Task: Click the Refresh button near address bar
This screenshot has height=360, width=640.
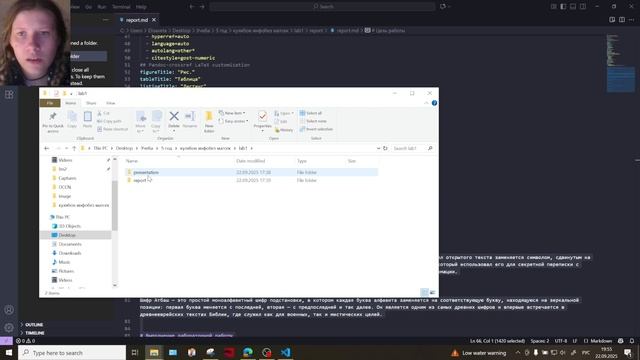Action: point(385,148)
